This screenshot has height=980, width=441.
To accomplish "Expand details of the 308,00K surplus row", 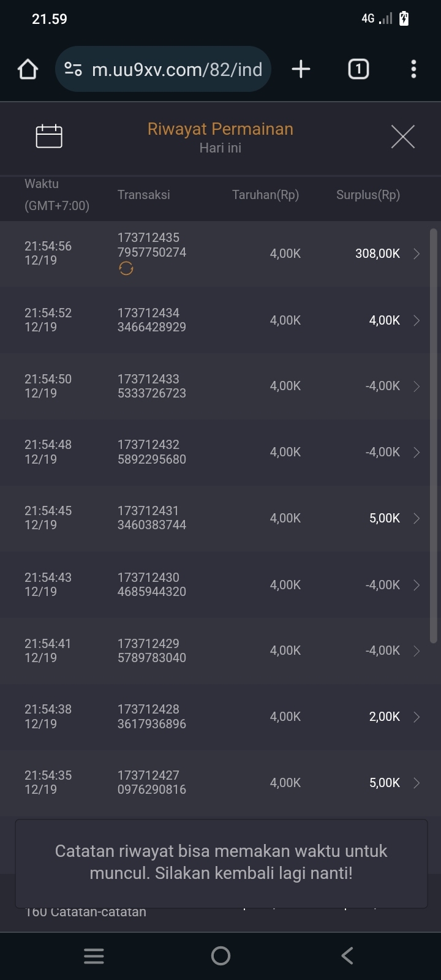I will pos(417,254).
